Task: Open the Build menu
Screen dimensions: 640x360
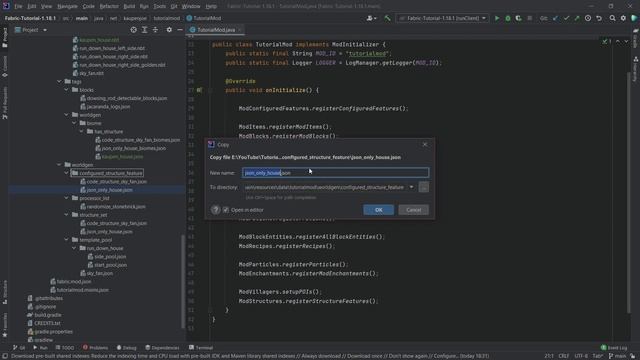Action: coord(129,6)
